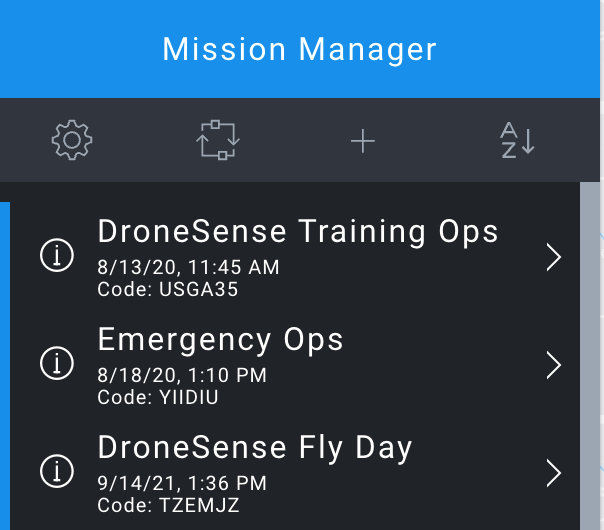Viewport: 604px width, 530px height.
Task: Expand Emergency Ops chevron arrow
Action: click(x=554, y=365)
